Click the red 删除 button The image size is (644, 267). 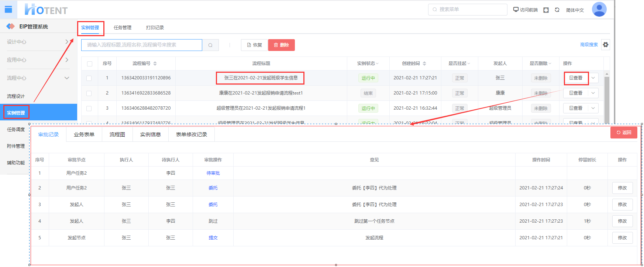coord(281,45)
